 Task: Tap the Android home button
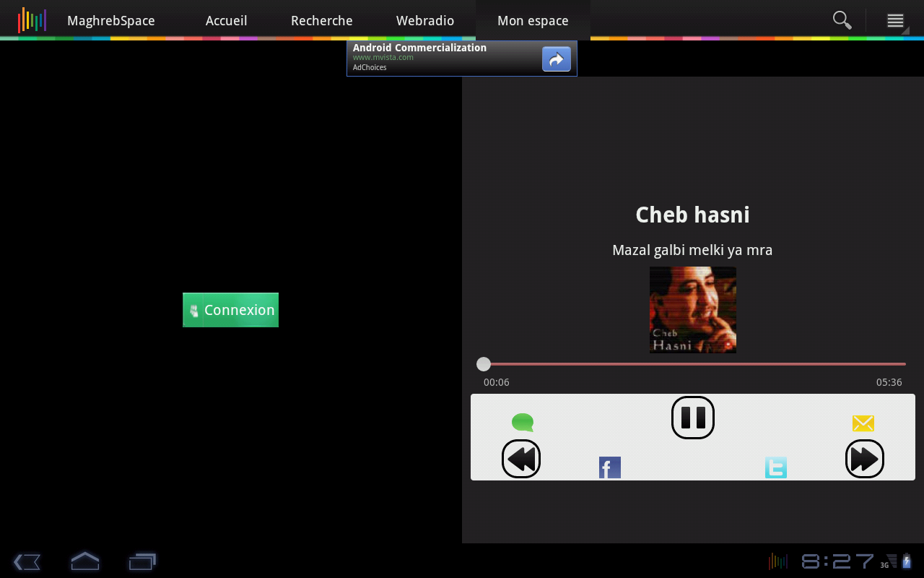click(84, 561)
